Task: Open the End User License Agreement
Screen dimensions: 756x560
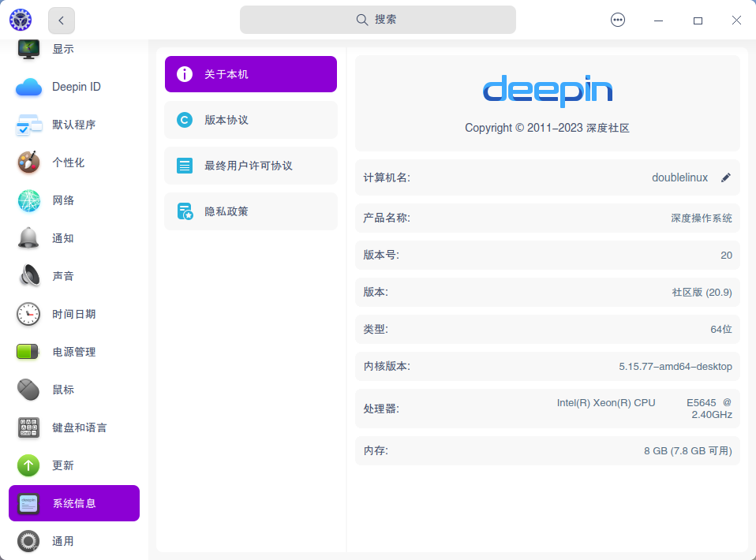Action: [x=250, y=166]
